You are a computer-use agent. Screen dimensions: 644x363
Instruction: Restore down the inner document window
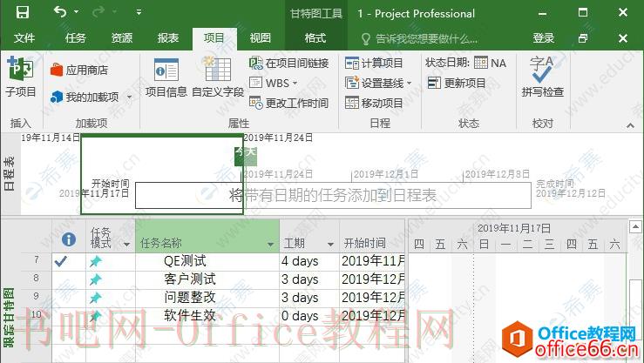pos(583,38)
